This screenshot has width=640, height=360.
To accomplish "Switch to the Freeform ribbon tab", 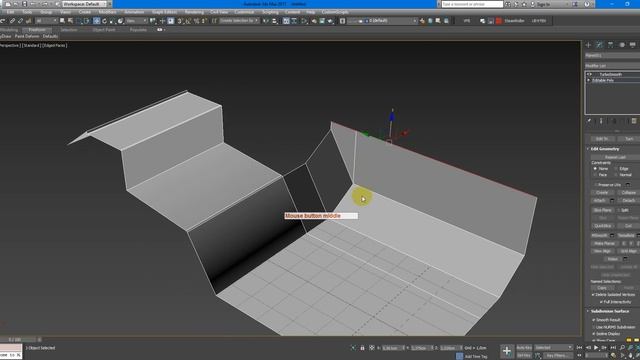I will pyautogui.click(x=37, y=30).
